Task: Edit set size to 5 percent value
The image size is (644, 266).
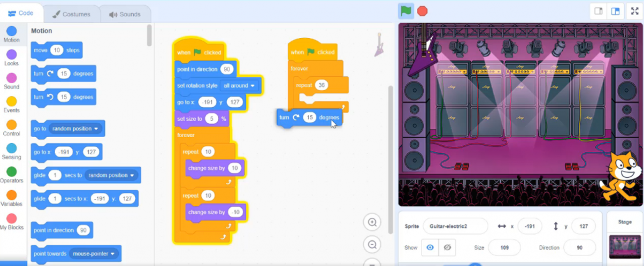Action: (211, 118)
